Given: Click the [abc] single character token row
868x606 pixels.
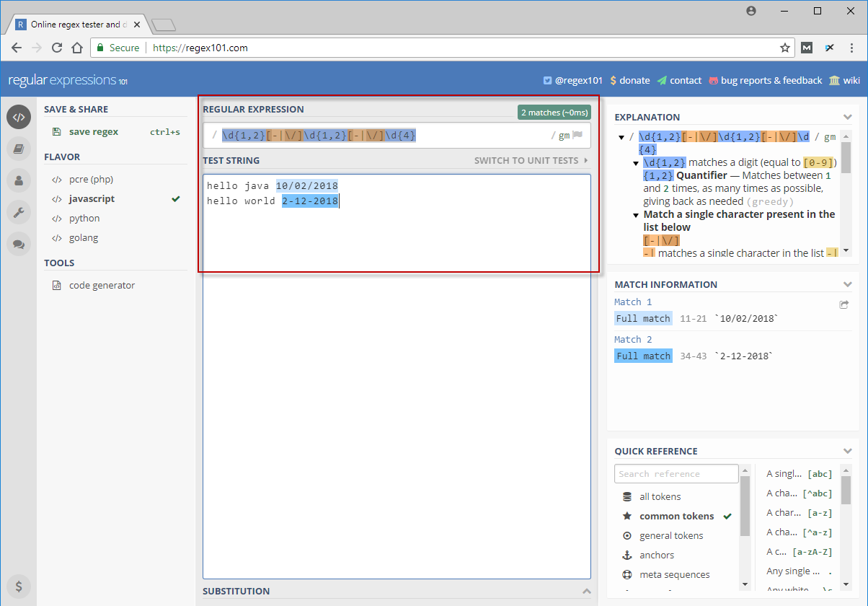Looking at the screenshot, I should click(x=799, y=474).
